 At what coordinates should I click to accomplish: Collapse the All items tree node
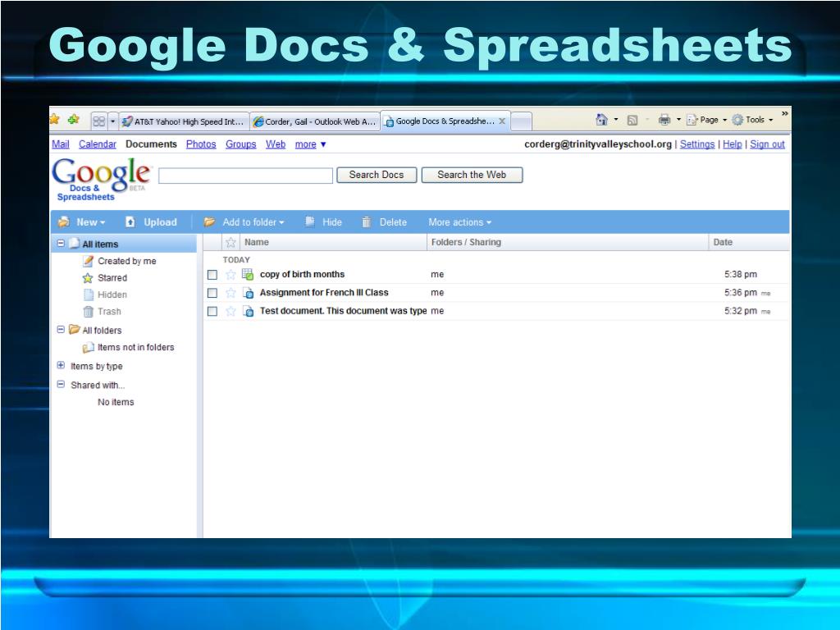point(61,243)
